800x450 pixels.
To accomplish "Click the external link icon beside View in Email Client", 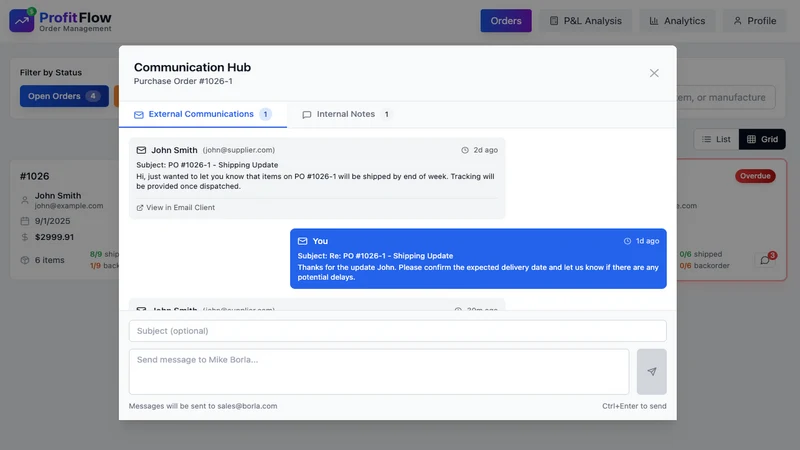I will pos(140,208).
